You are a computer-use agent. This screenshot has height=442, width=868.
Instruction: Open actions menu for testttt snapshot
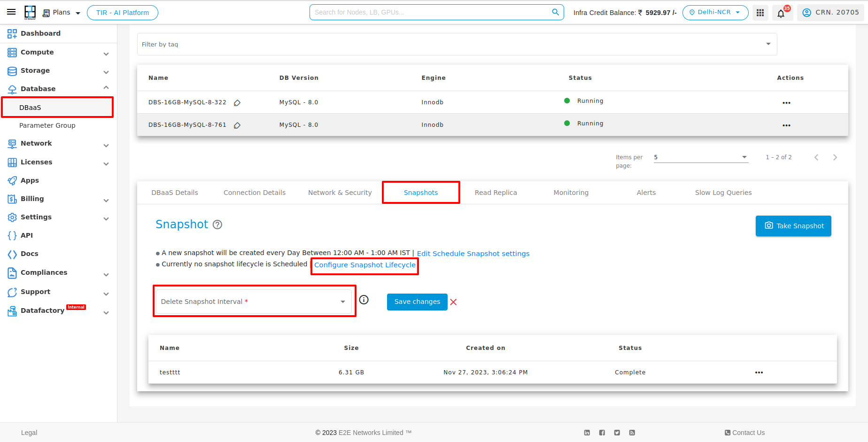click(x=759, y=372)
